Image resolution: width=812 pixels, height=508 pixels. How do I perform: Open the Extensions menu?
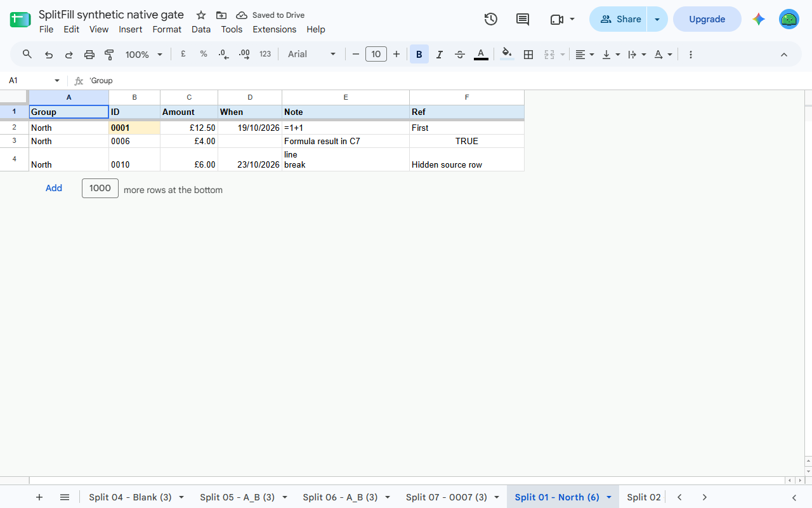(x=274, y=29)
